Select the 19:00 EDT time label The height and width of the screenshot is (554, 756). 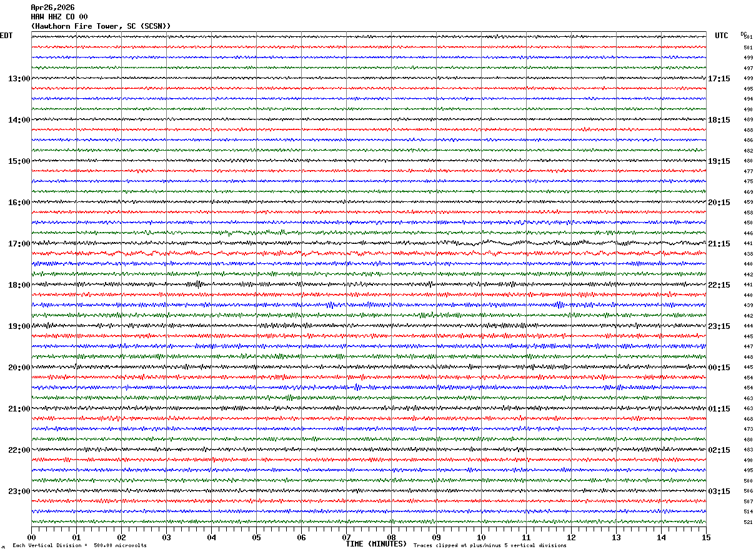coord(19,326)
